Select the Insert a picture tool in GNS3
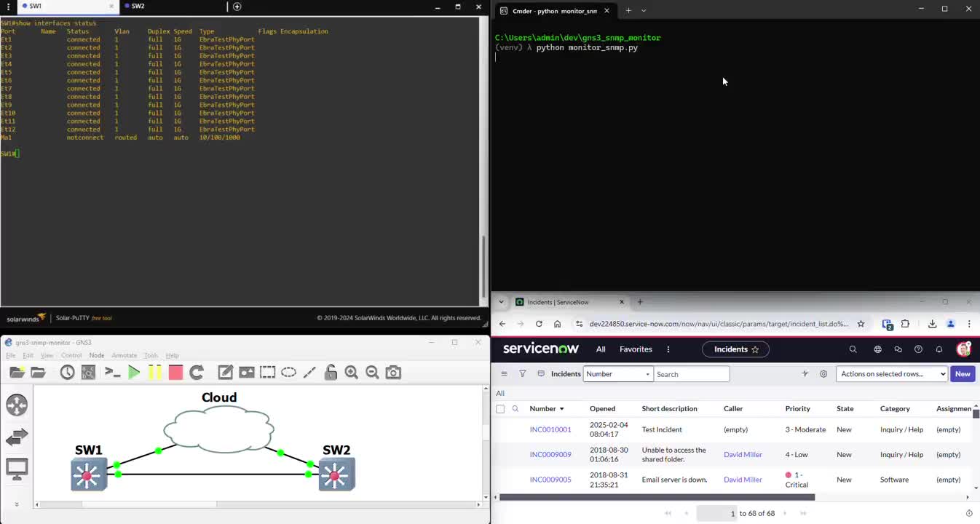 [247, 373]
